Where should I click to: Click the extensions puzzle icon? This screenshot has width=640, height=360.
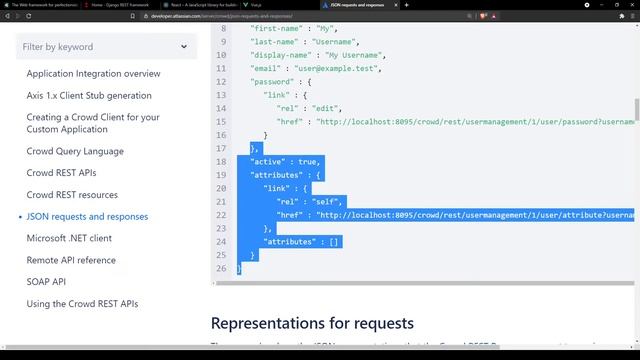622,16
